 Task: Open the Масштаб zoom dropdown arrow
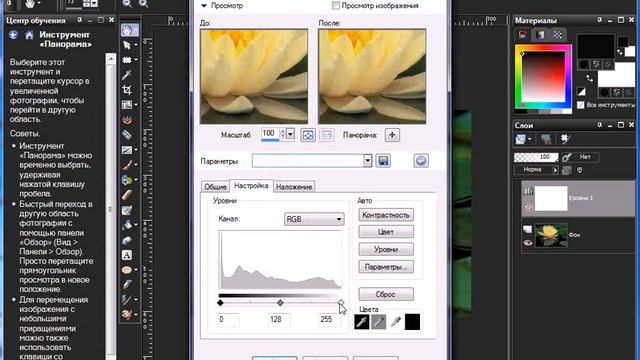[x=290, y=134]
